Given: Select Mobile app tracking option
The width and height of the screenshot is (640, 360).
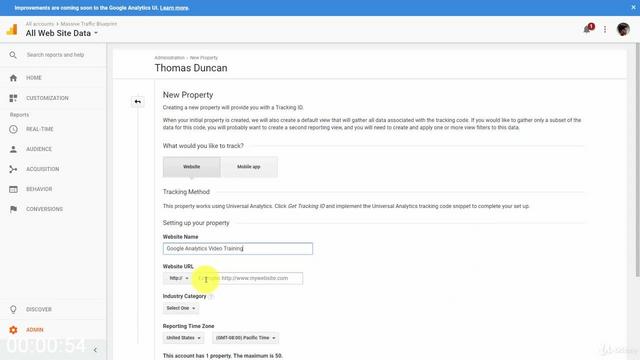Looking at the screenshot, I should (249, 167).
